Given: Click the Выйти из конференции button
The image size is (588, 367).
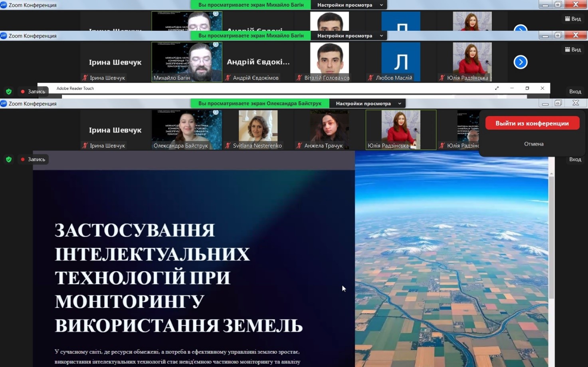Looking at the screenshot, I should (532, 123).
